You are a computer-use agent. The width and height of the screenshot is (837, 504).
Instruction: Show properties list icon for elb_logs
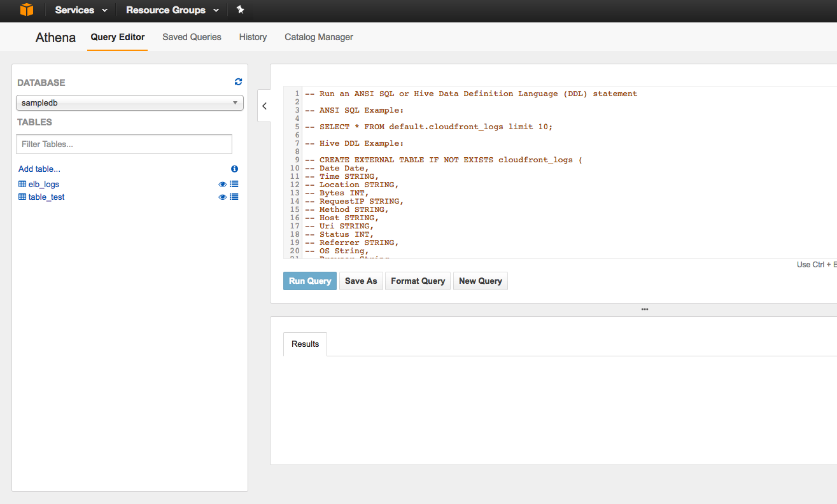[x=234, y=185]
